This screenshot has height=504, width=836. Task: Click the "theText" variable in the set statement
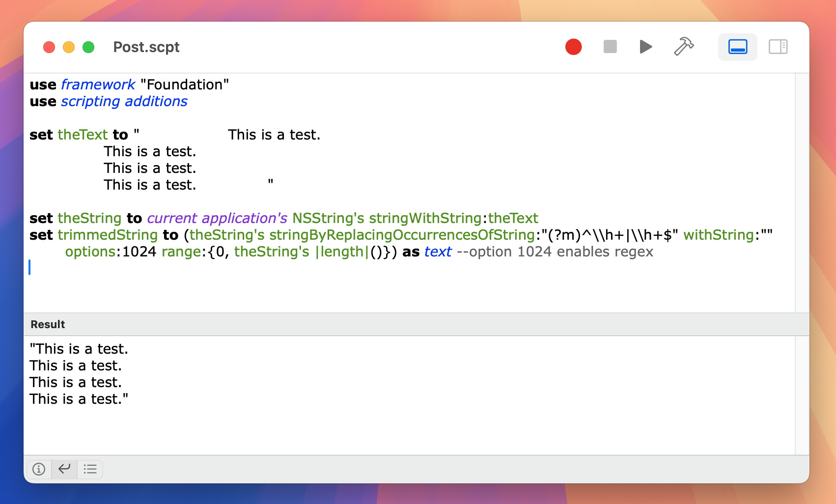(83, 135)
